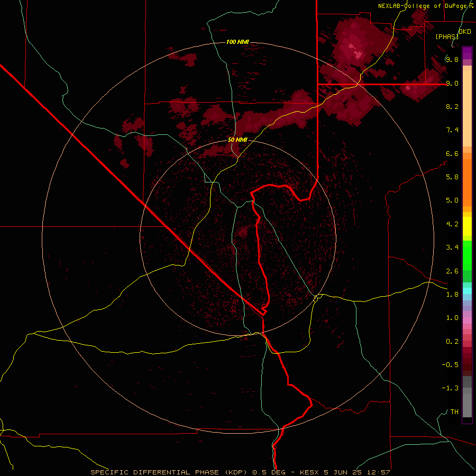Click the -0.5 value on the legend
This screenshot has height=476, width=476.
(x=450, y=365)
